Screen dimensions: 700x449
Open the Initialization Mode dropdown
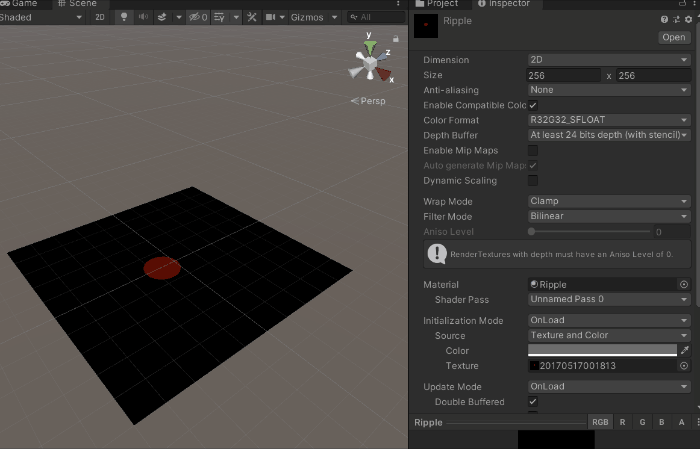[609, 320]
